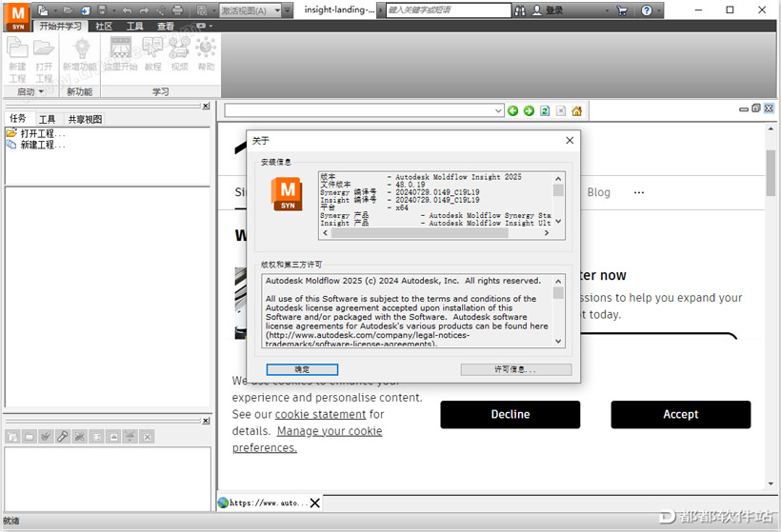Click the shopping cart icon
Screen dimensions: 781x532
pyautogui.click(x=622, y=10)
